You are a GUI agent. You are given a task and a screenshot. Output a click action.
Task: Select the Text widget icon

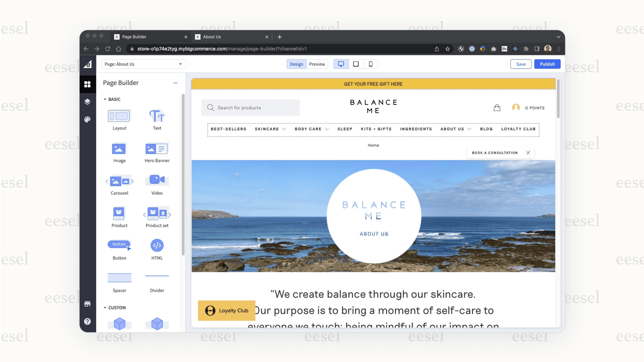coord(157,116)
